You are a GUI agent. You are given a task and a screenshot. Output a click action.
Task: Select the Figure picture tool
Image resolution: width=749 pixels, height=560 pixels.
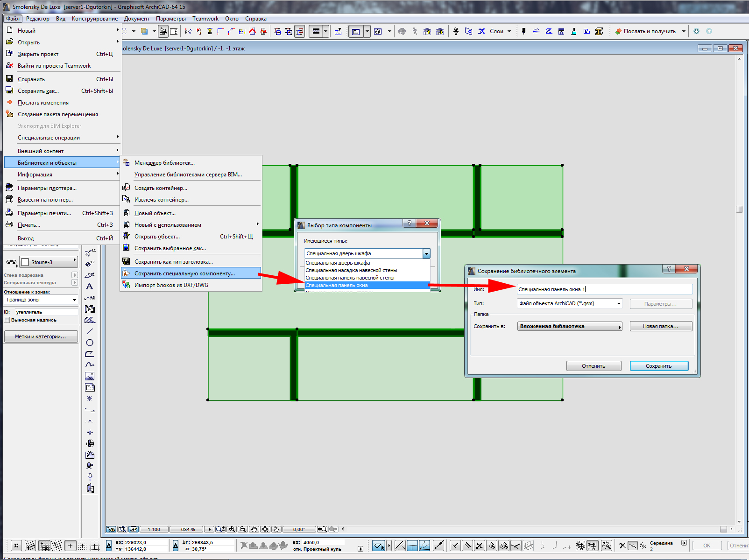[90, 376]
